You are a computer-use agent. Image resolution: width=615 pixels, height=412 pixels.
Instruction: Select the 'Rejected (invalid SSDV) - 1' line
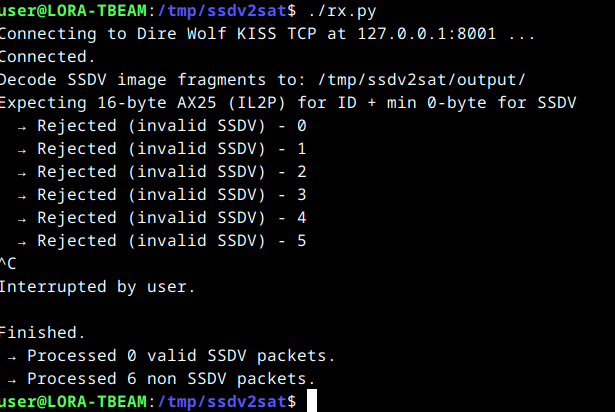coord(170,149)
